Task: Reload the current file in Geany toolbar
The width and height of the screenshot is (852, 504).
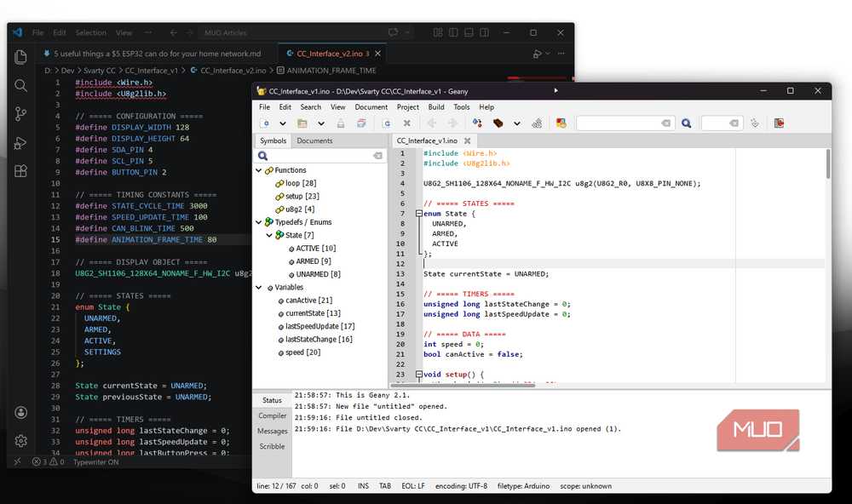Action: coord(386,123)
